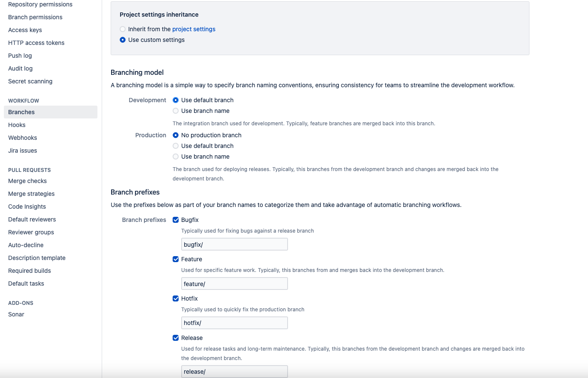Select Use custom settings option
This screenshot has height=378, width=588.
coord(123,40)
